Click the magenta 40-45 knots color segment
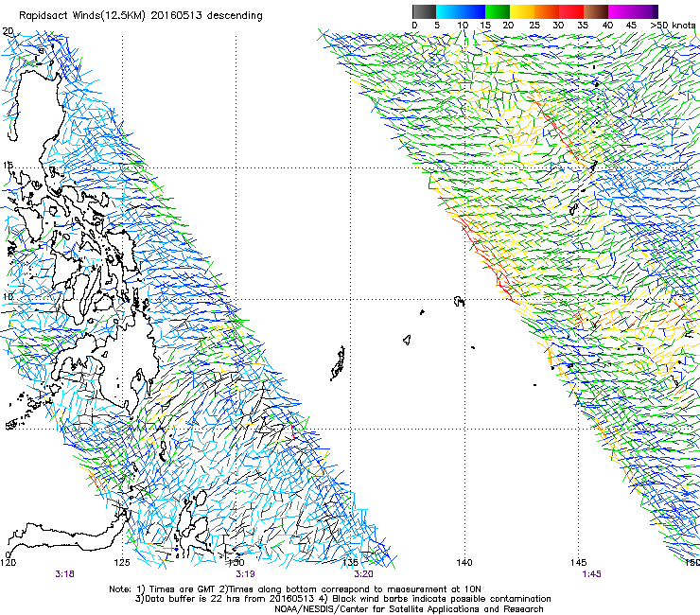 click(621, 11)
